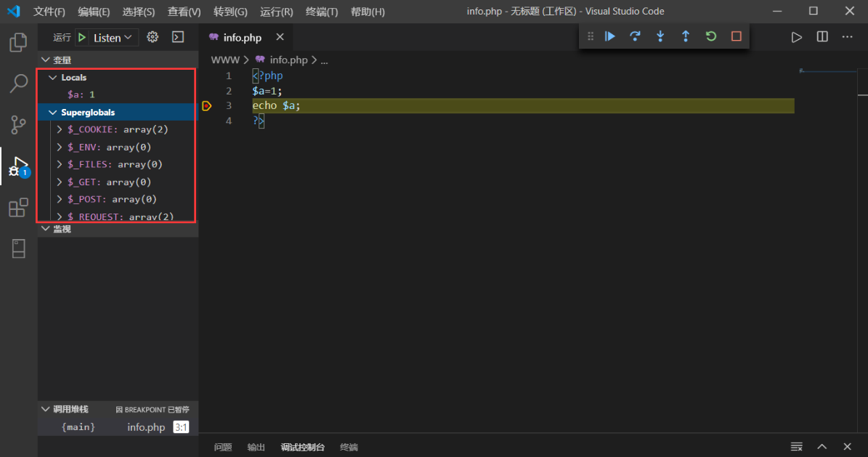Open the 运行(R) menu
The width and height of the screenshot is (868, 457).
(x=276, y=11)
